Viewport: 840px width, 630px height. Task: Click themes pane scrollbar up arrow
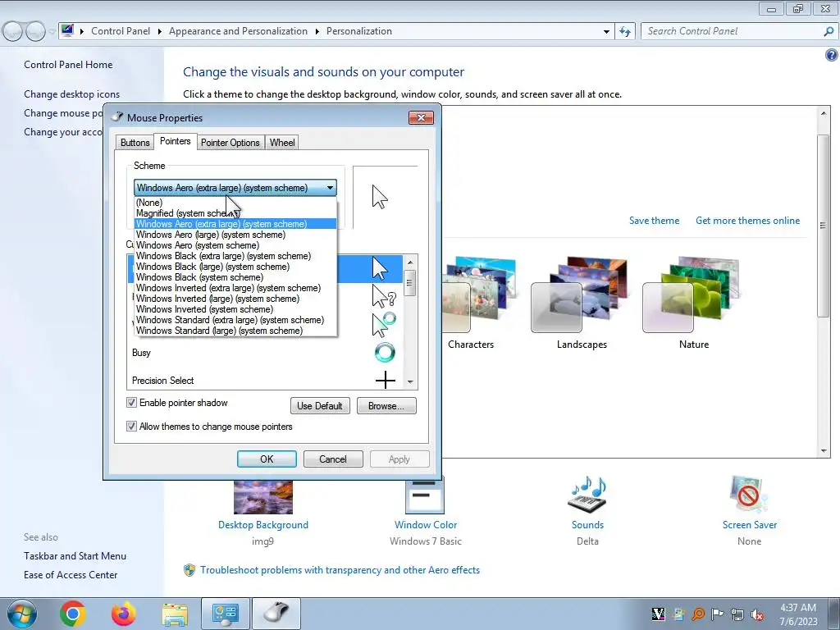pos(824,113)
